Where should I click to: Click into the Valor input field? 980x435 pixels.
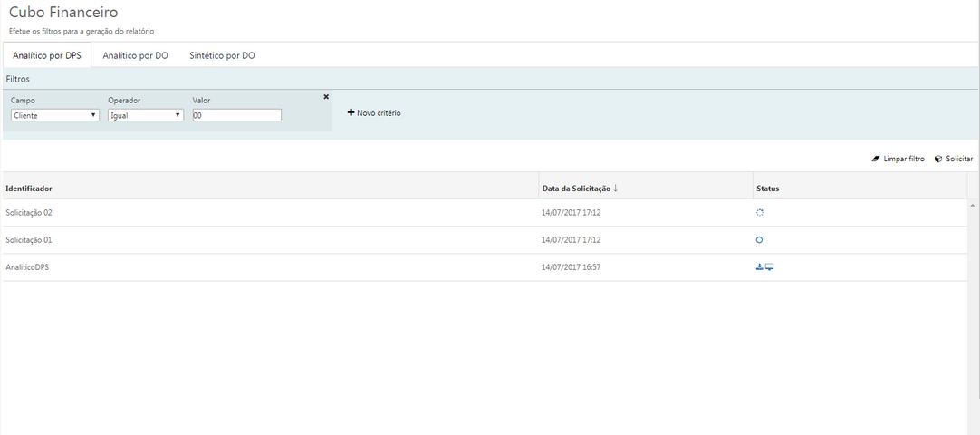pos(236,116)
